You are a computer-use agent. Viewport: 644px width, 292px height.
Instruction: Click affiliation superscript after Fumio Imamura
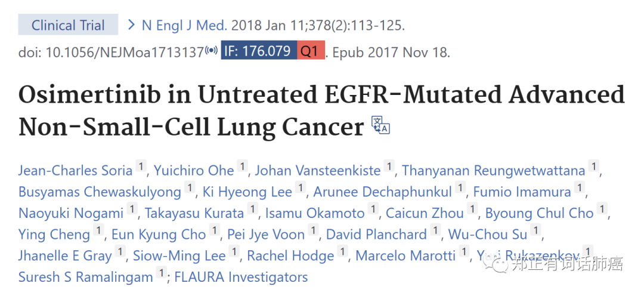tap(579, 188)
